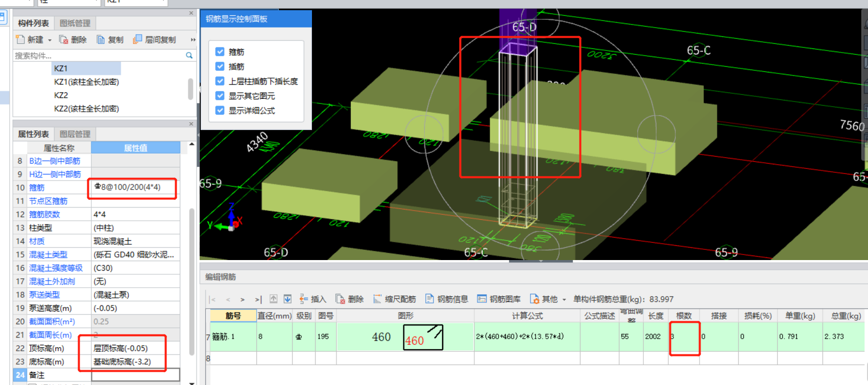Select KZ2 in the component list
This screenshot has height=385, width=868.
pyautogui.click(x=61, y=95)
